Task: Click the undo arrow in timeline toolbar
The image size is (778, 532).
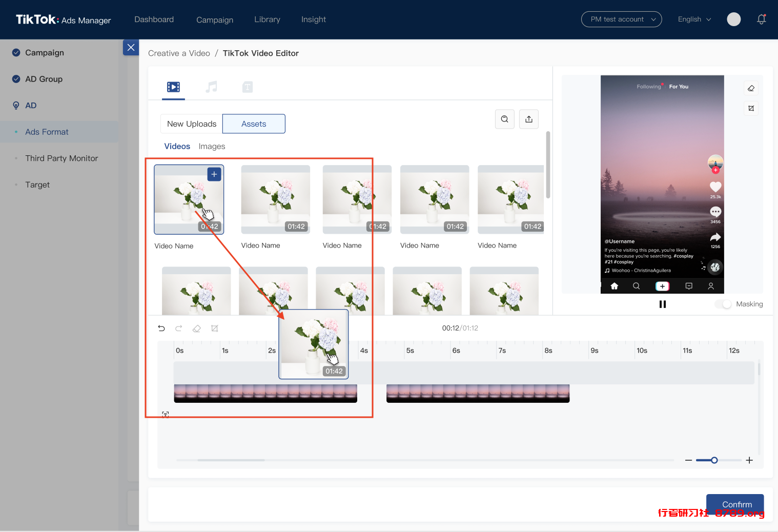Action: (x=161, y=328)
